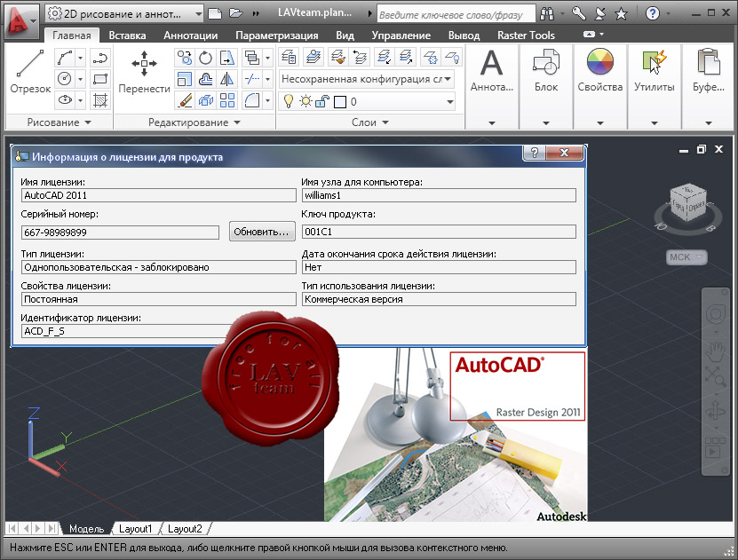Click the layer isolate icon
The height and width of the screenshot is (560, 738).
tap(384, 58)
